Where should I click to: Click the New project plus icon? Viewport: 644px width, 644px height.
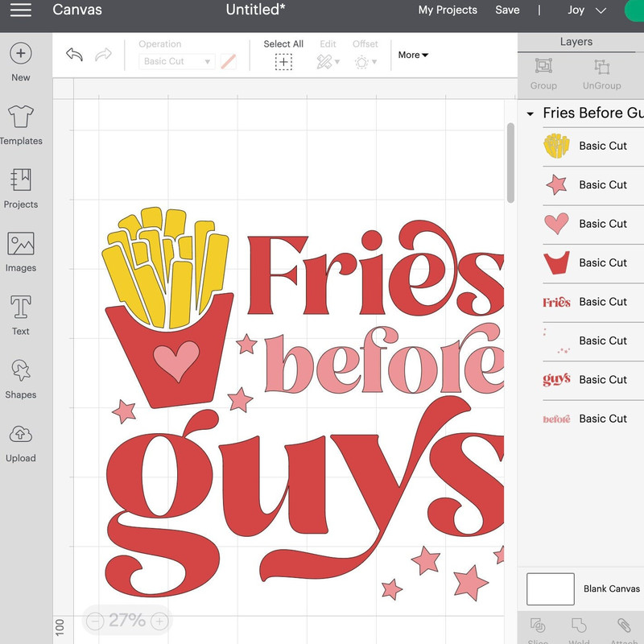click(x=20, y=54)
